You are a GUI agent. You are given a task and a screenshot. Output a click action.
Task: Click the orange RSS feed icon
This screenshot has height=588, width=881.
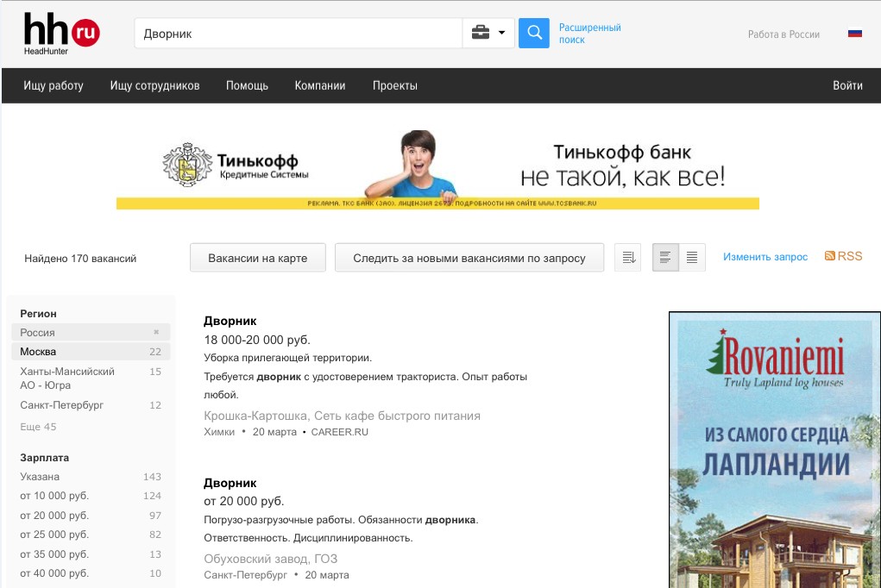pos(830,256)
